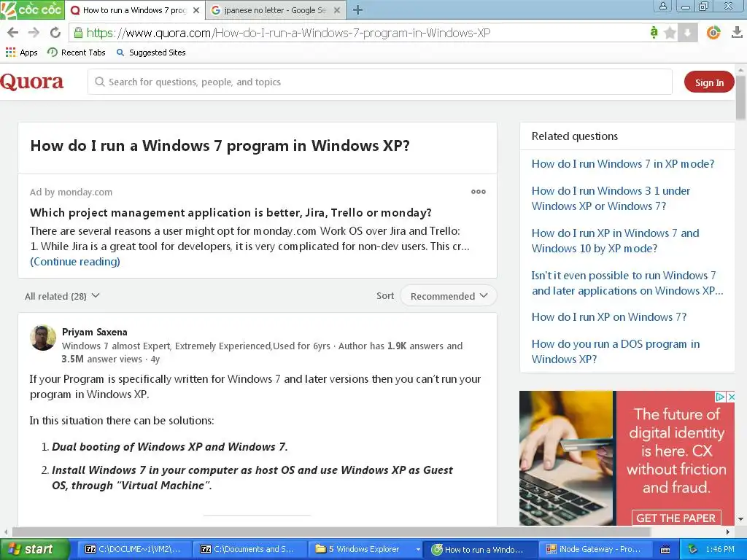Click 'GET THE PAPER' ad button
The width and height of the screenshot is (747, 560).
click(x=676, y=518)
